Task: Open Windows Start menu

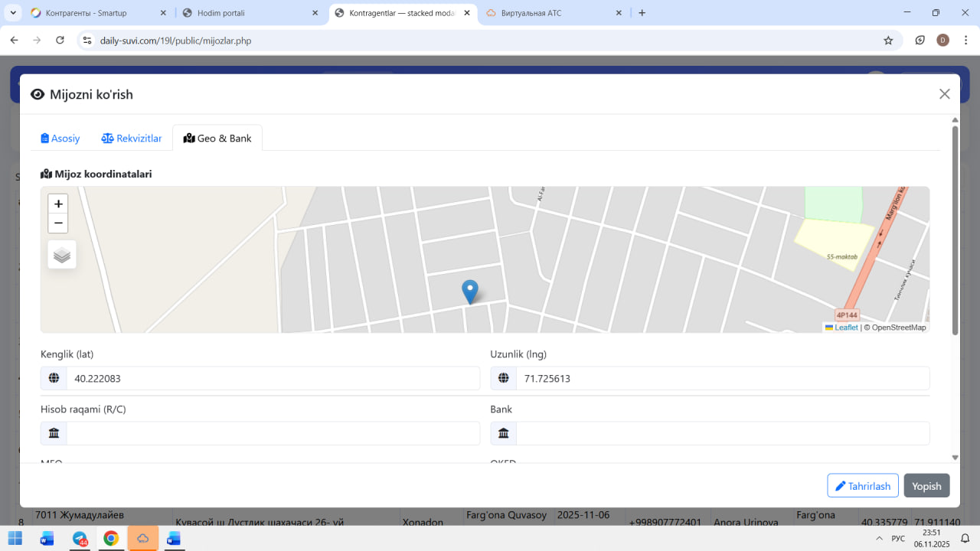Action: [15, 538]
